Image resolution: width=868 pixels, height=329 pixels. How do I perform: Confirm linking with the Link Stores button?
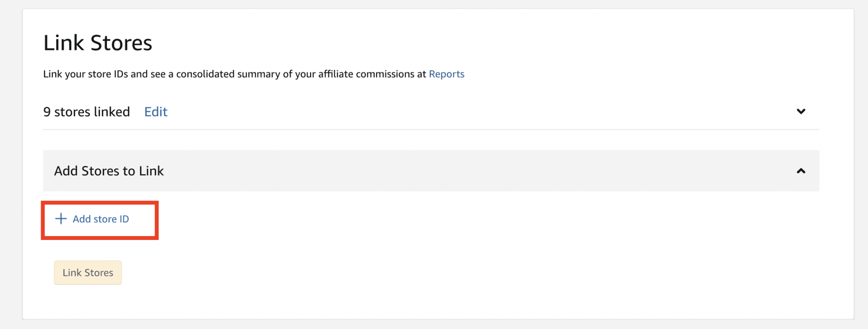point(88,273)
